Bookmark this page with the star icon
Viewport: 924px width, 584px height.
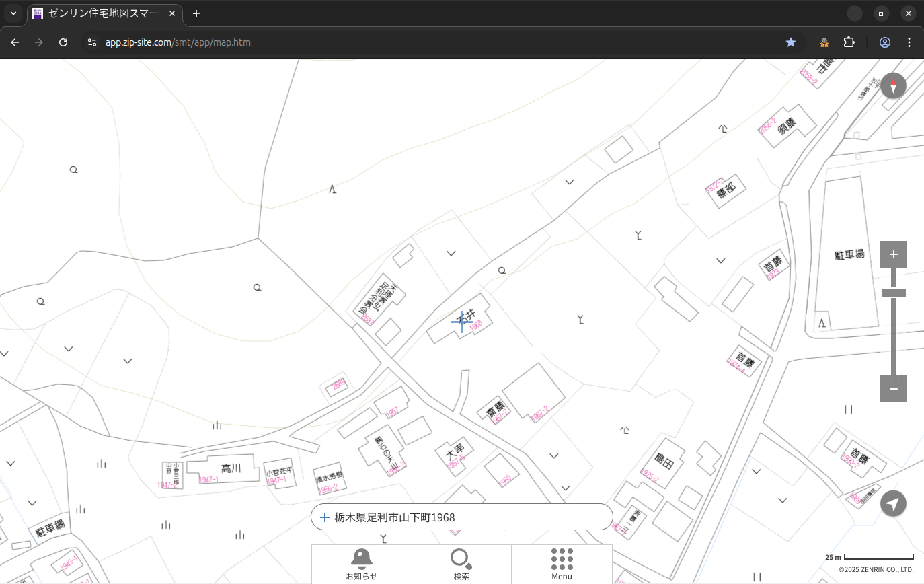[x=791, y=42]
